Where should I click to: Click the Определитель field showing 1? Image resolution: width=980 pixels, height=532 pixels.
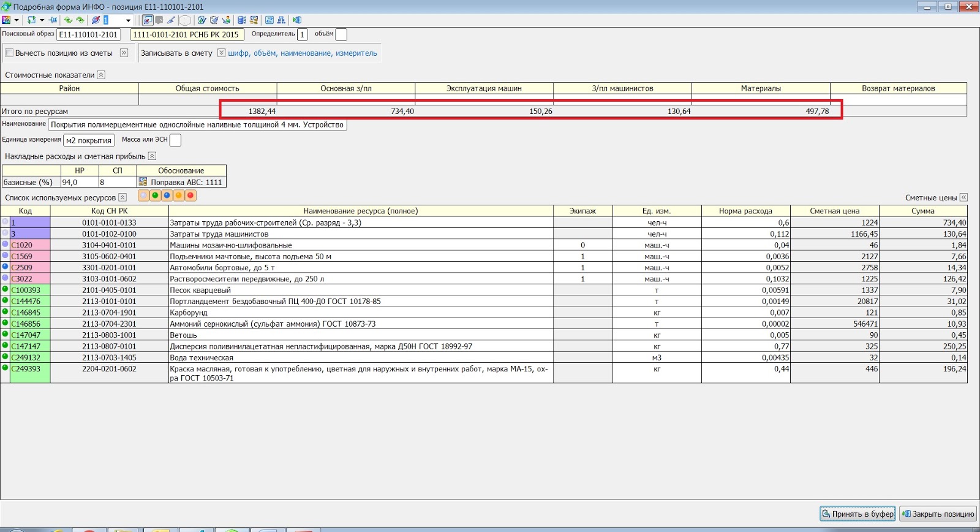pos(302,35)
